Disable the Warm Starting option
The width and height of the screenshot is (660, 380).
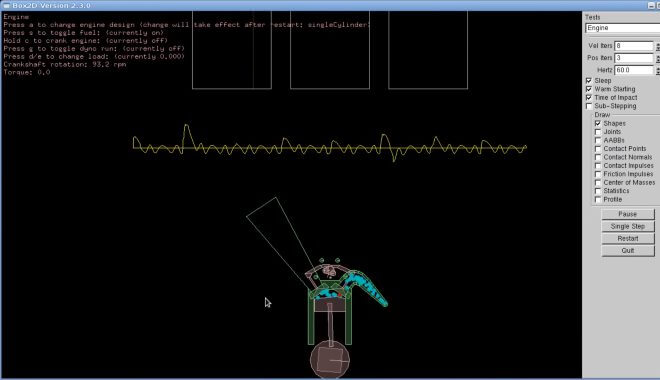(x=589, y=89)
